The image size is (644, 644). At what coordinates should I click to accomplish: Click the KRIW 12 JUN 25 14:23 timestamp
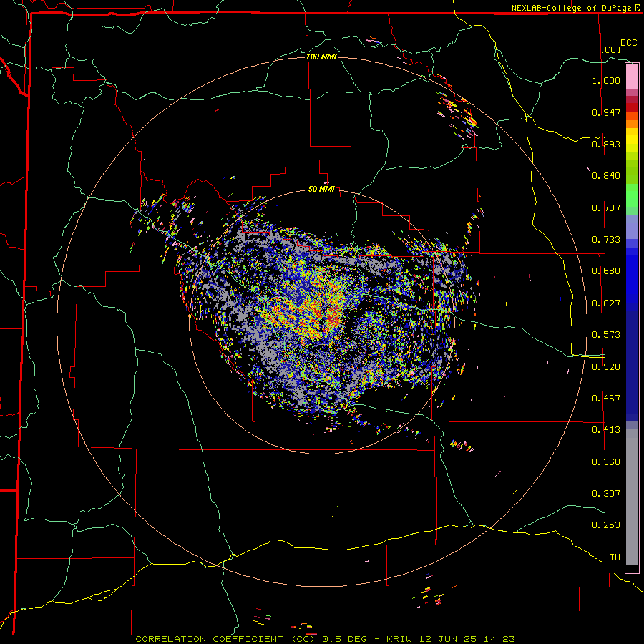451,639
